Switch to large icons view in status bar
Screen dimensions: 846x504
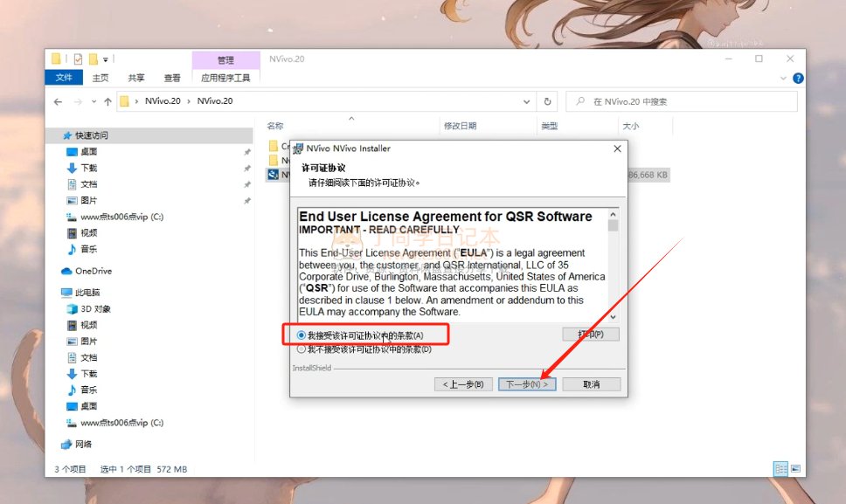[796, 469]
